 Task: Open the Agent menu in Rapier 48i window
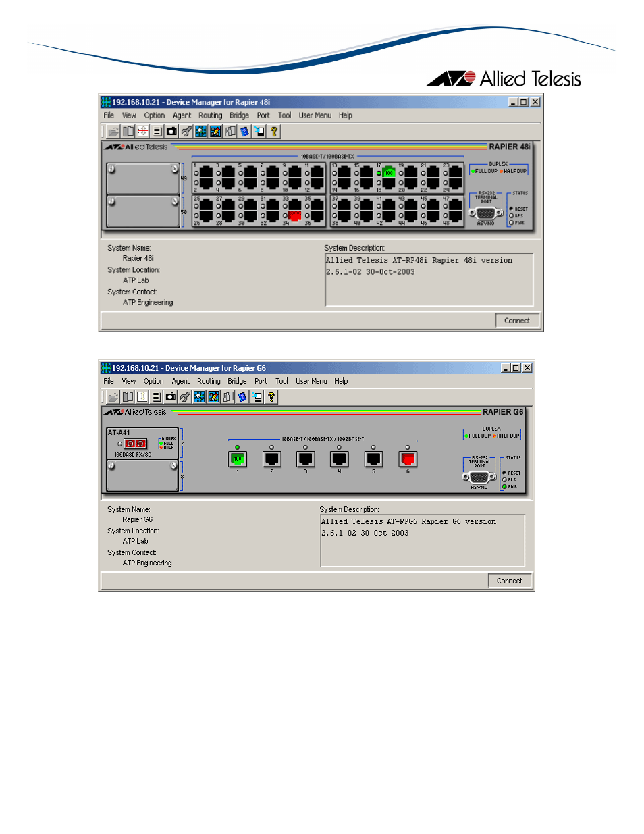coord(182,115)
